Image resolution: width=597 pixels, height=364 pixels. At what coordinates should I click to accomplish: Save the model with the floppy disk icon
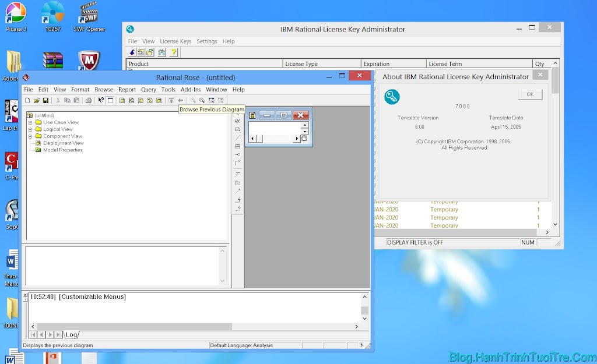(45, 100)
